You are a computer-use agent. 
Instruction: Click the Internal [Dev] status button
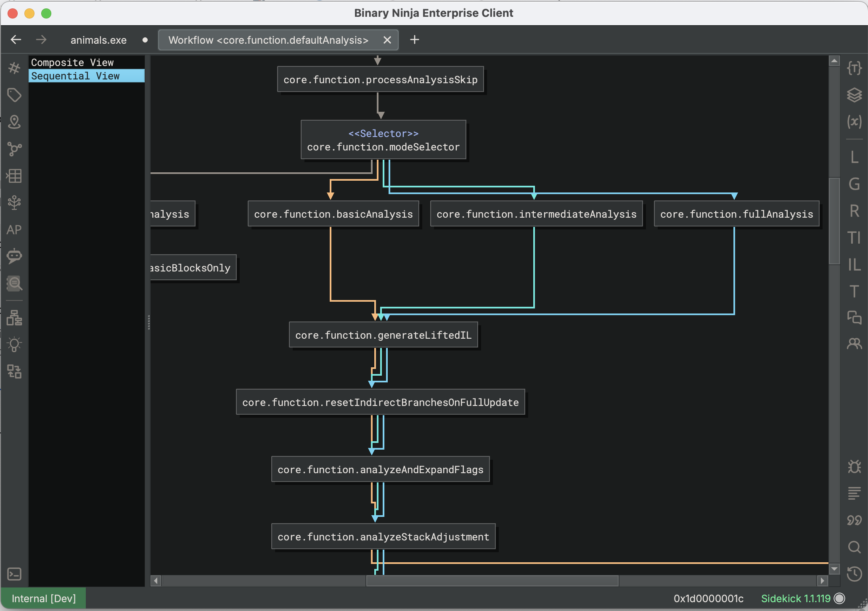pyautogui.click(x=44, y=598)
